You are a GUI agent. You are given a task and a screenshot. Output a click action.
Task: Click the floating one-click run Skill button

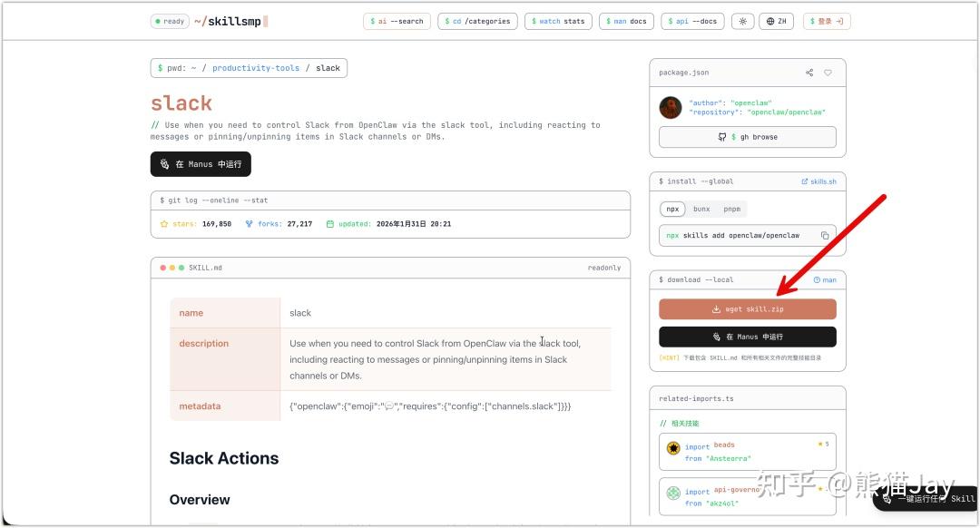(x=926, y=499)
